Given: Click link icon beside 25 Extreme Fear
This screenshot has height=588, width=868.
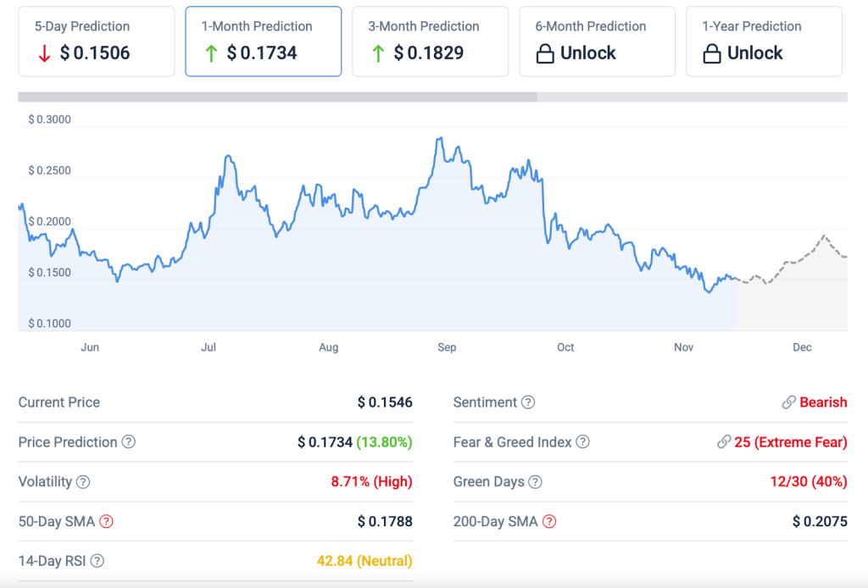Looking at the screenshot, I should point(723,442).
